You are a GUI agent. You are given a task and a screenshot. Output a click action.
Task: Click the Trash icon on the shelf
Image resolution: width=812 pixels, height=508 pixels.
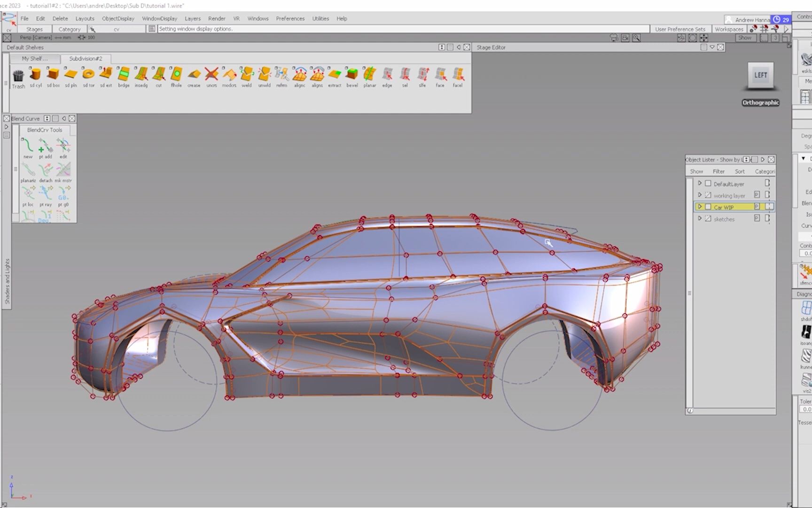coord(18,77)
